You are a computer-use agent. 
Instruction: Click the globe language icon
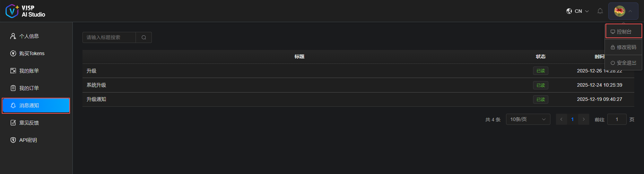pyautogui.click(x=569, y=11)
